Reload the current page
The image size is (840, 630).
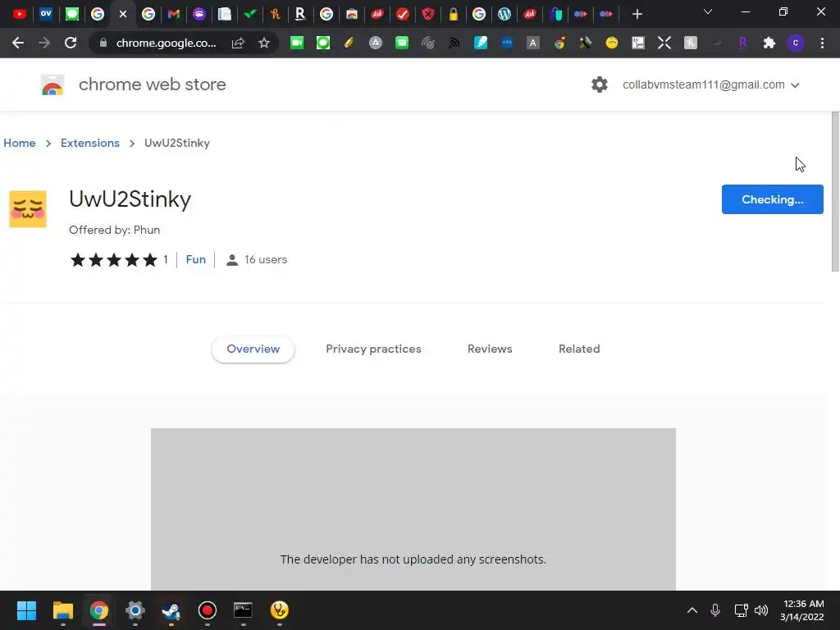coord(71,43)
